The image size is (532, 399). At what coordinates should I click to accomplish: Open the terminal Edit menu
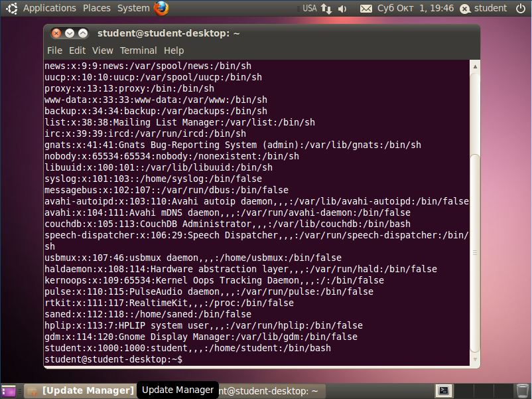78,50
